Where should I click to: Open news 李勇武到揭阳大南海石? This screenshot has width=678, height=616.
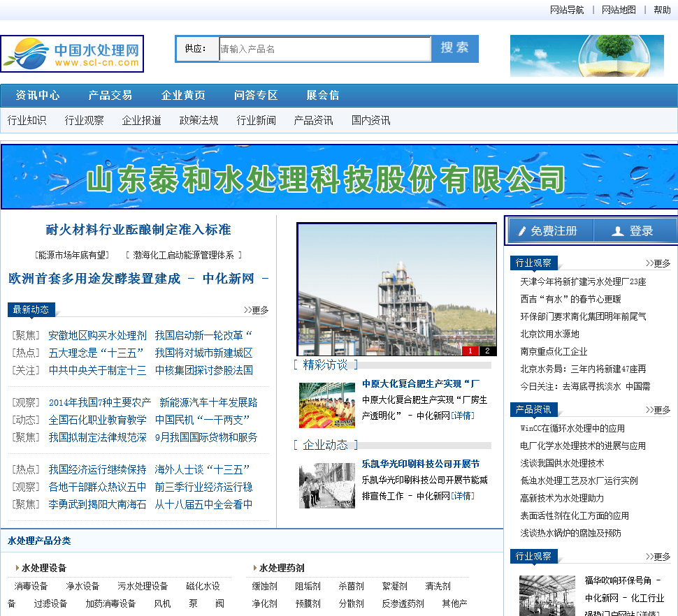(x=97, y=504)
